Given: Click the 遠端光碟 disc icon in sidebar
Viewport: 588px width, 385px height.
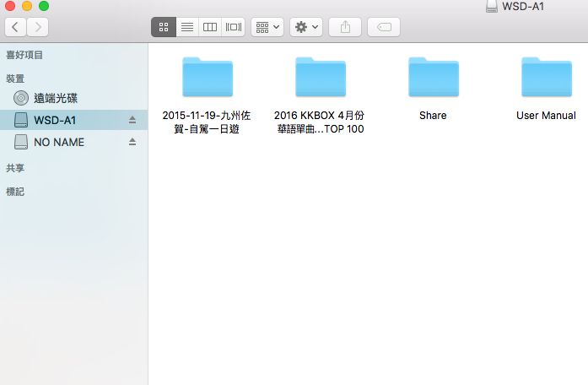Looking at the screenshot, I should tap(21, 98).
